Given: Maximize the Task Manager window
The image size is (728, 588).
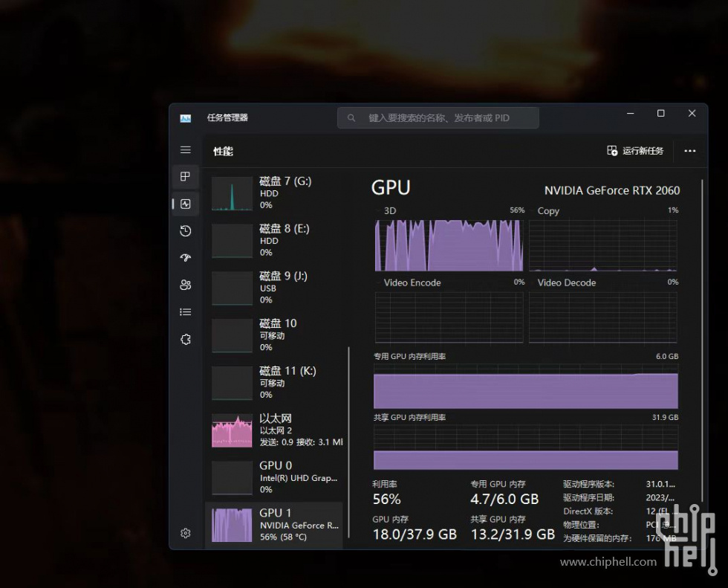Looking at the screenshot, I should coord(660,113).
